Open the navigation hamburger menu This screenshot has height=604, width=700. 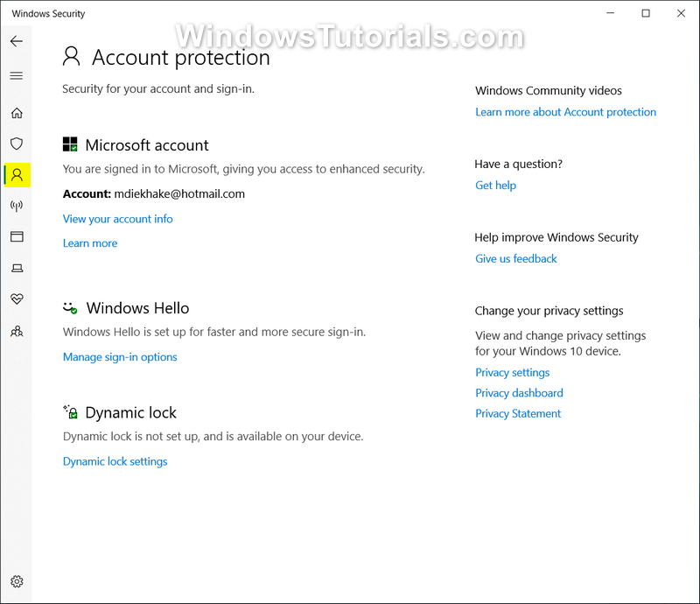[x=17, y=75]
